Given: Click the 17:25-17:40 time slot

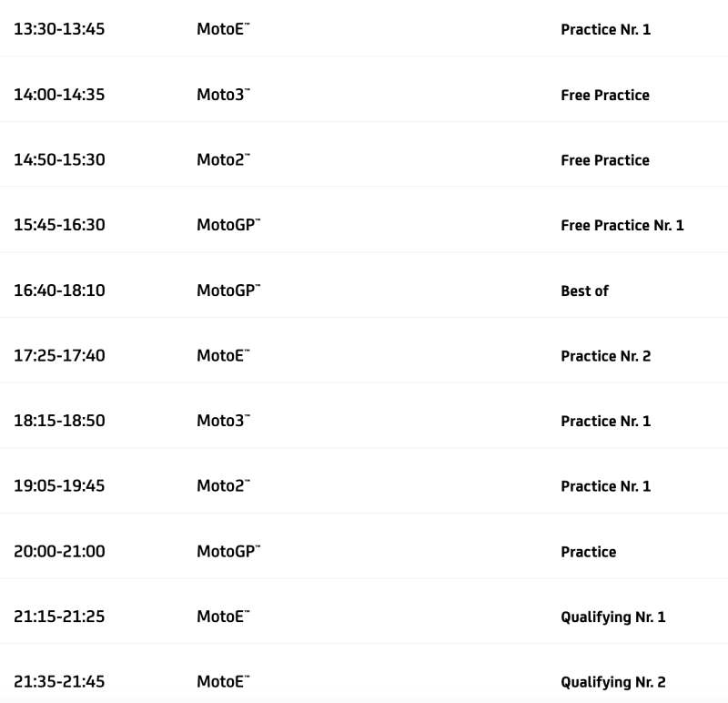Looking at the screenshot, I should [x=59, y=355].
